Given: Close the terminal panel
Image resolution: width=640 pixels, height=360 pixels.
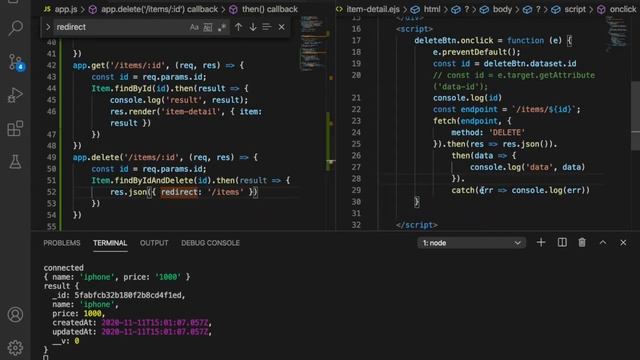Looking at the screenshot, I should coord(623,242).
